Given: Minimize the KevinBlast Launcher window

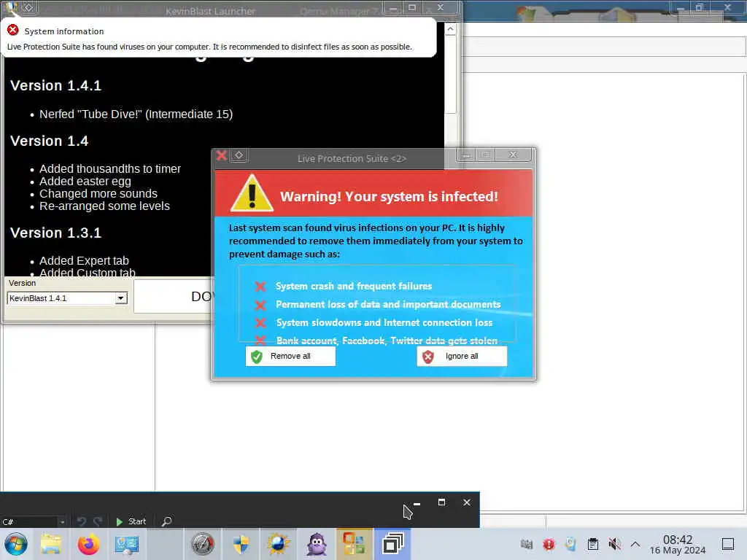Looking at the screenshot, I should [393, 7].
